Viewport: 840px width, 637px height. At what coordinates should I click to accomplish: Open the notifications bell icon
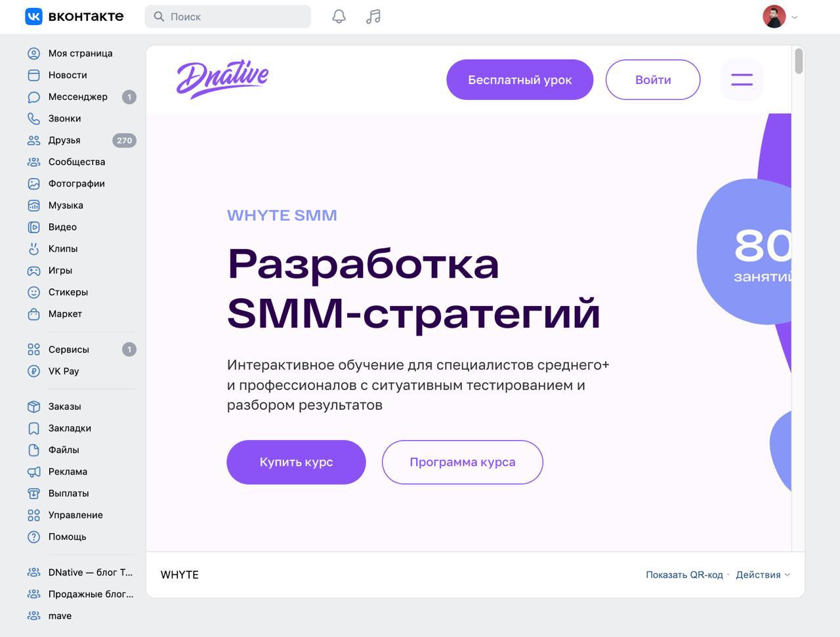pyautogui.click(x=339, y=16)
